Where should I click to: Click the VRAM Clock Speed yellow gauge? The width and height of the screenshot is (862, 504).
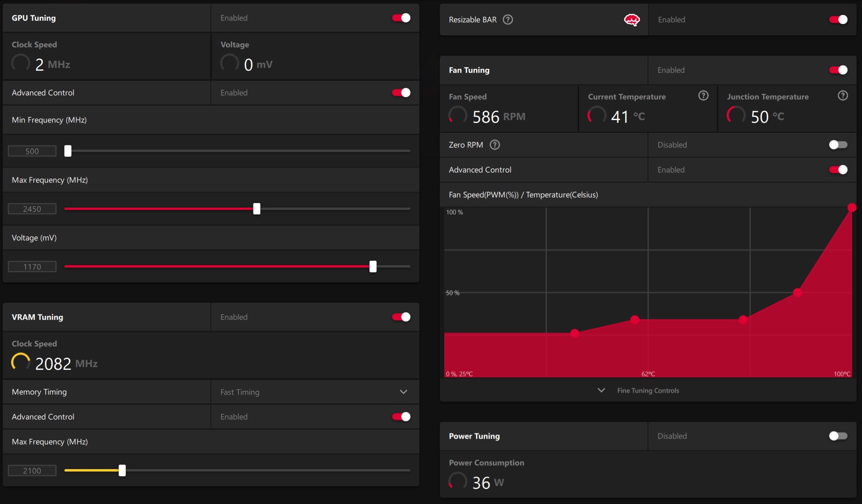(21, 363)
